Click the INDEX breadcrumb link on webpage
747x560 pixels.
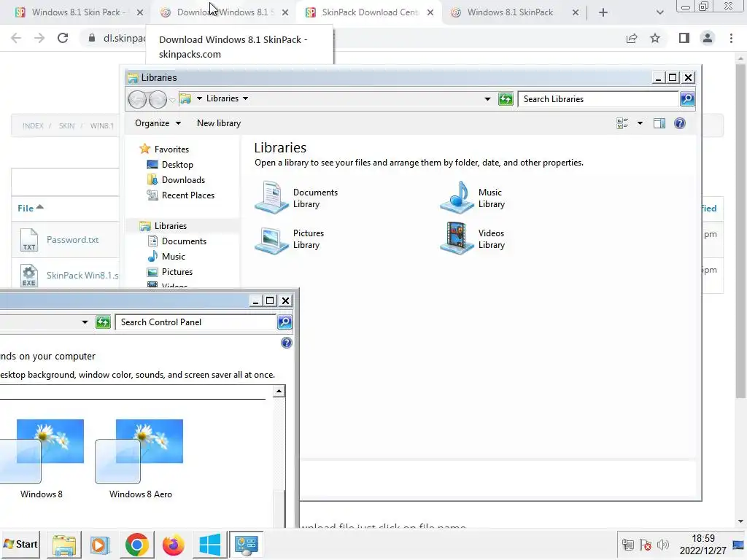(x=33, y=125)
